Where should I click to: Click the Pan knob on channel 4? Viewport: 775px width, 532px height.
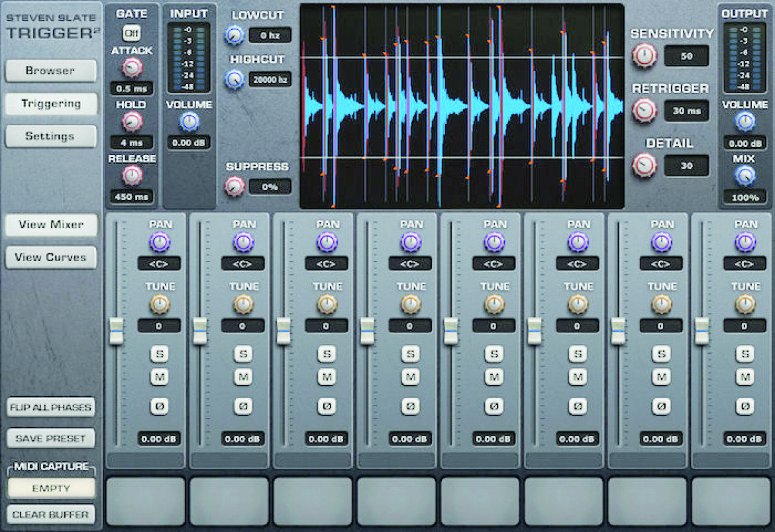point(411,242)
